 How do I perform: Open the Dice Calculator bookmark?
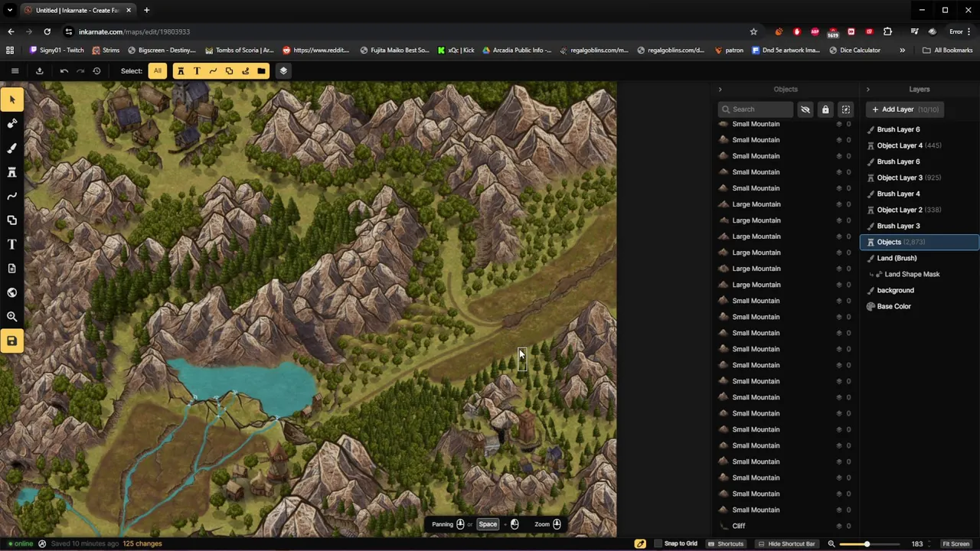point(854,50)
